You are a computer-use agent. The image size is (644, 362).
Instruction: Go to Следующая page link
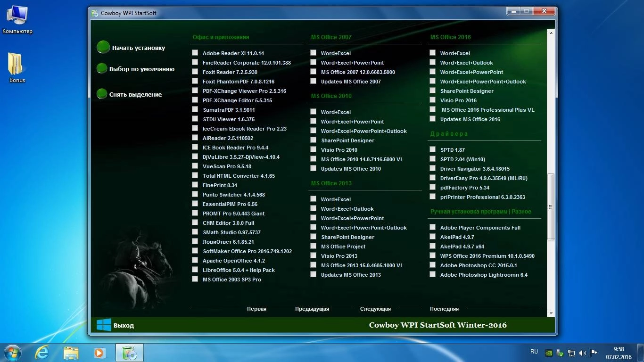tap(375, 309)
